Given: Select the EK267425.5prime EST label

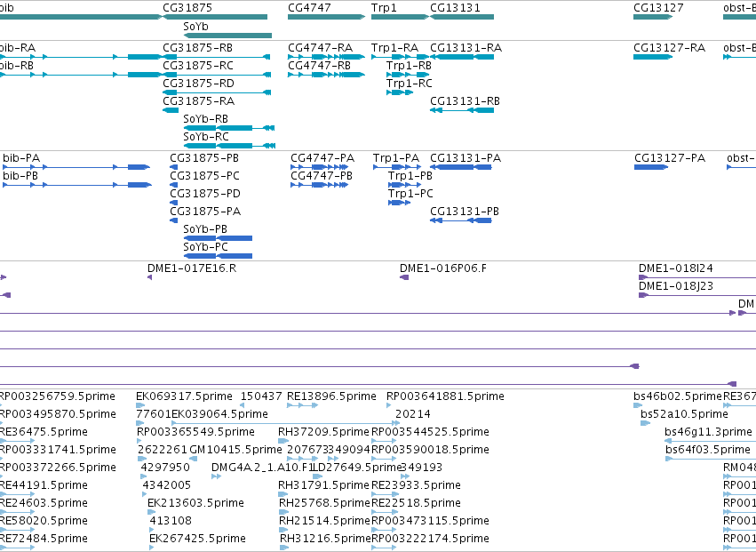Looking at the screenshot, I should [x=198, y=539].
